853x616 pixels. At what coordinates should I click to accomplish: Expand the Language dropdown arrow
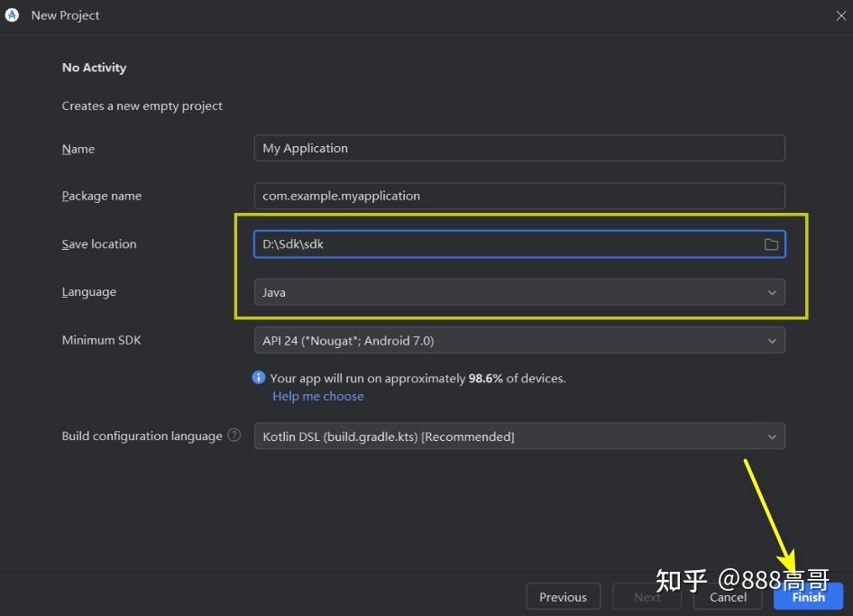(x=772, y=293)
